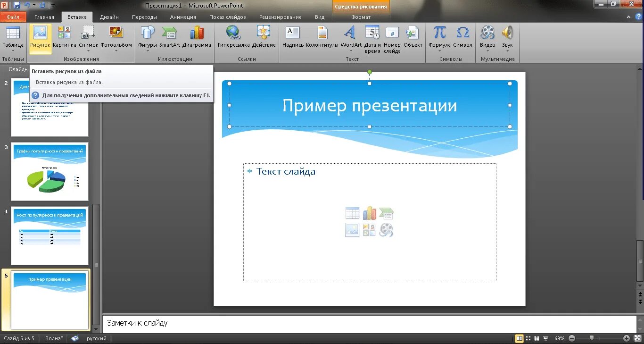Collapse the ribbon with the arrow
The width and height of the screenshot is (644, 344).
[629, 17]
